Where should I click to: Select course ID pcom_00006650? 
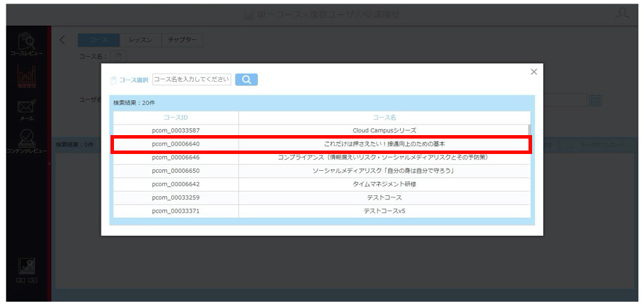click(176, 171)
